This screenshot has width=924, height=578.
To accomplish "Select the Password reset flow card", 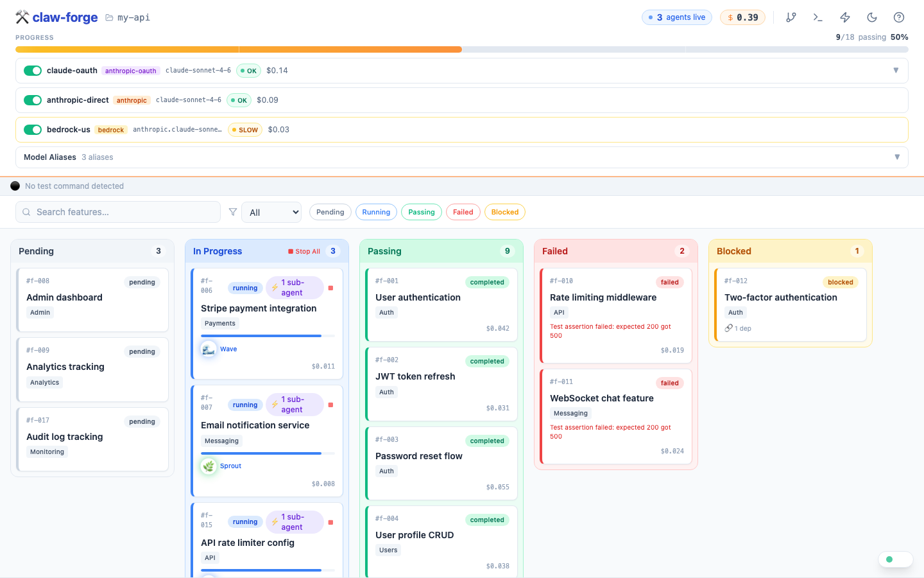I will pos(441,464).
